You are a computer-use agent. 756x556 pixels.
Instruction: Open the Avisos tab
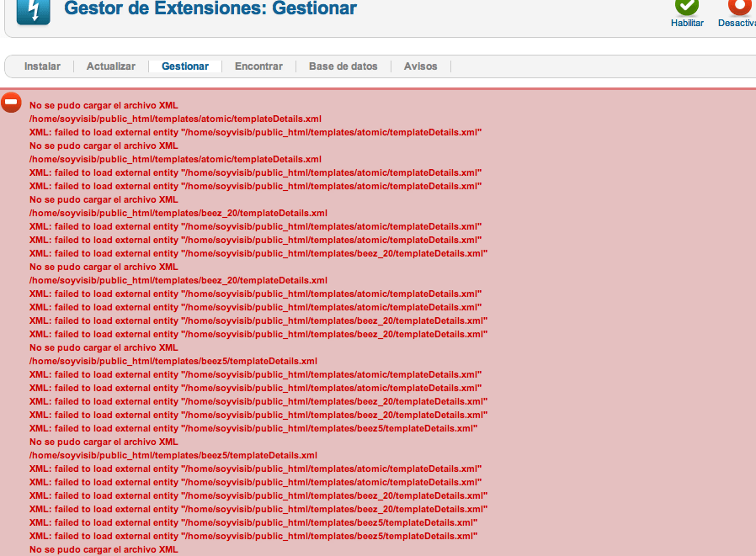pos(420,66)
